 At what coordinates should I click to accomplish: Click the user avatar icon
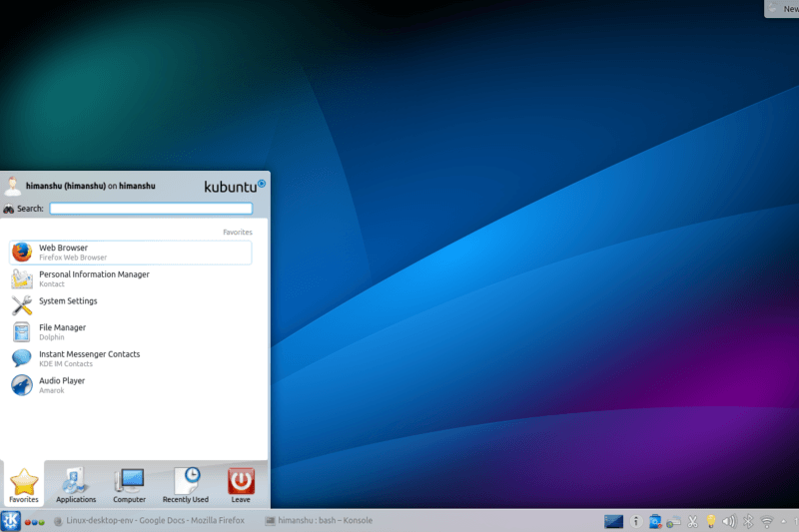[x=13, y=187]
